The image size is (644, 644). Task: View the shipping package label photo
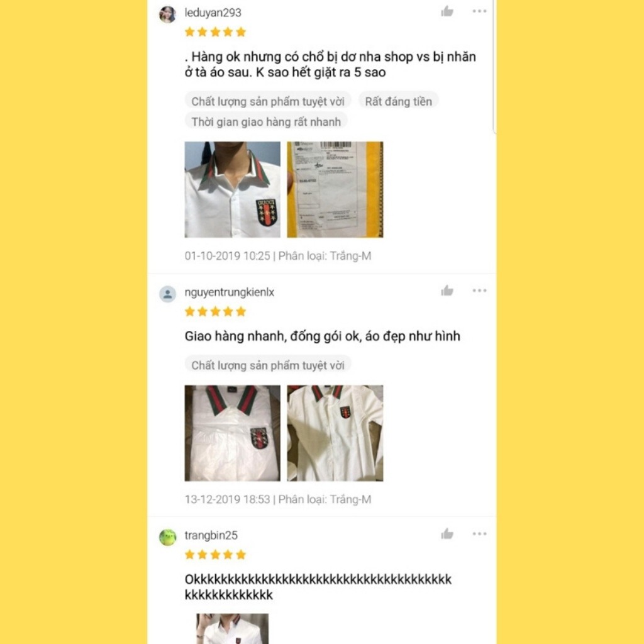(335, 189)
